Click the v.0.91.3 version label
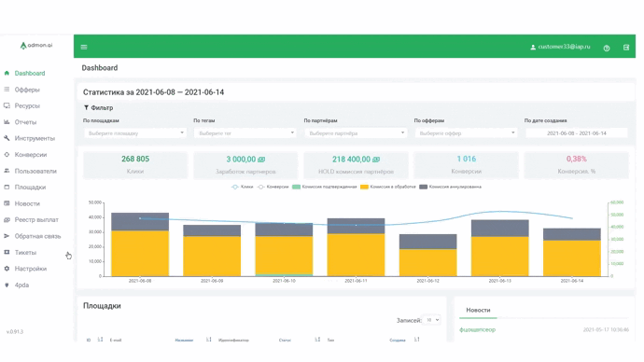This screenshot has height=362, width=644. click(x=15, y=331)
